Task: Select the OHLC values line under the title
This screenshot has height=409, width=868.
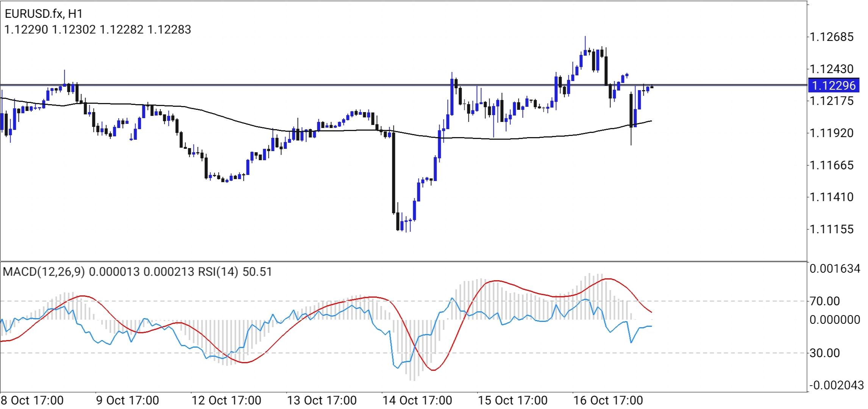Action: [x=98, y=30]
